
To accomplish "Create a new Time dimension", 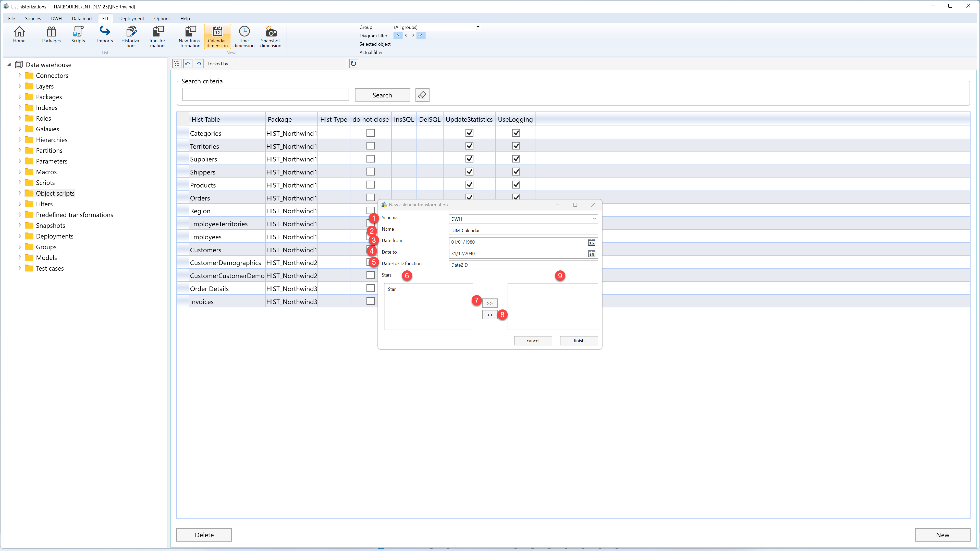I will tap(244, 36).
